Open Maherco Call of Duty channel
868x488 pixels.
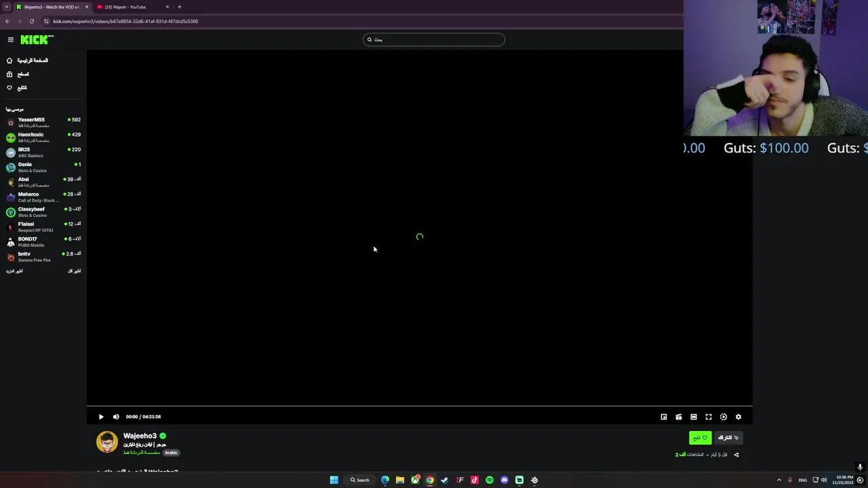point(43,197)
